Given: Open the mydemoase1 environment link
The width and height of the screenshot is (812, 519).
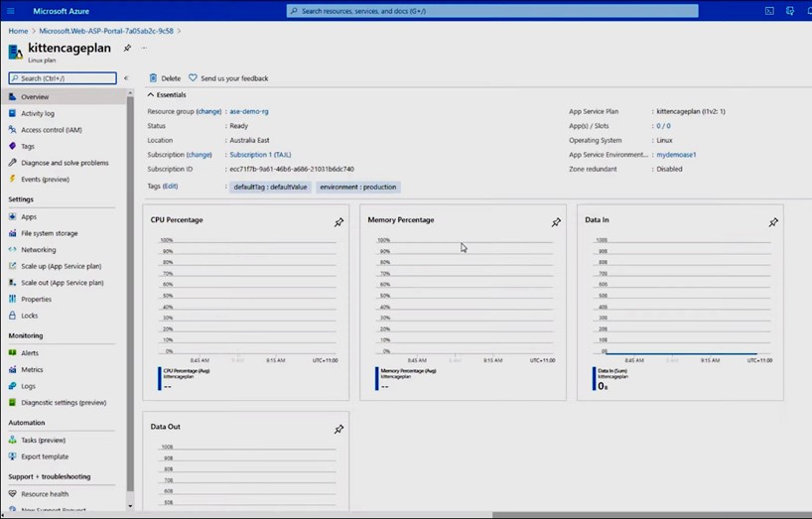Looking at the screenshot, I should 676,155.
